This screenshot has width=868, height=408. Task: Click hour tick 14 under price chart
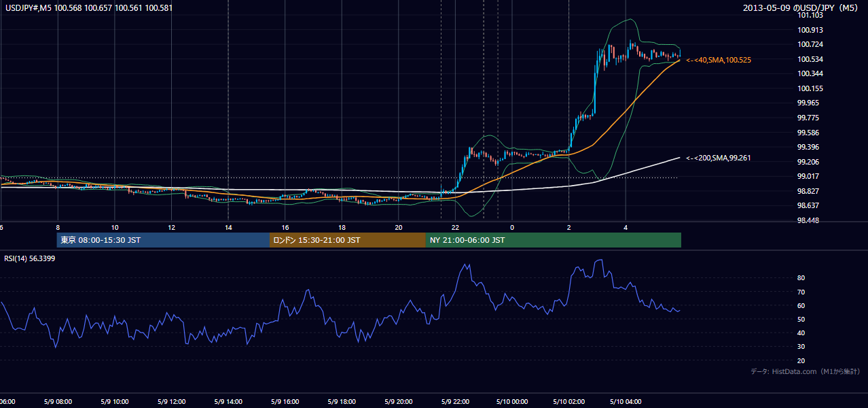coord(228,227)
